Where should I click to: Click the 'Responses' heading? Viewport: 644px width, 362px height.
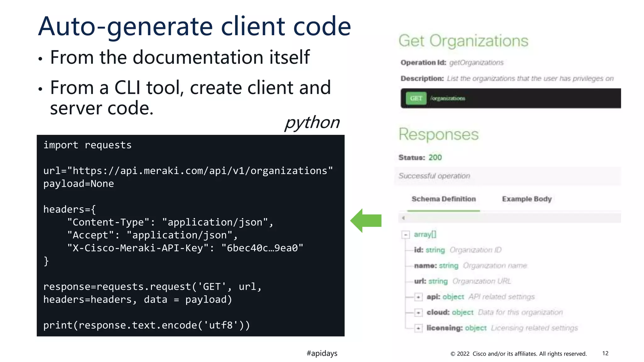pyautogui.click(x=439, y=134)
